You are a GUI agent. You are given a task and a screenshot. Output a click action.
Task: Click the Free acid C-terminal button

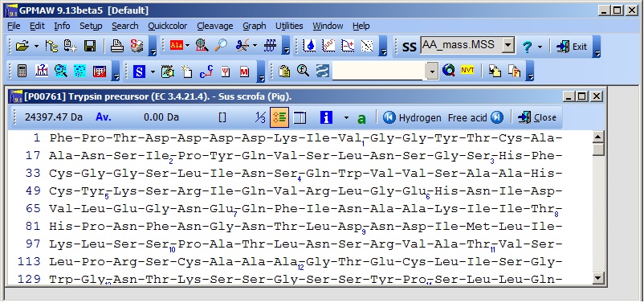475,117
